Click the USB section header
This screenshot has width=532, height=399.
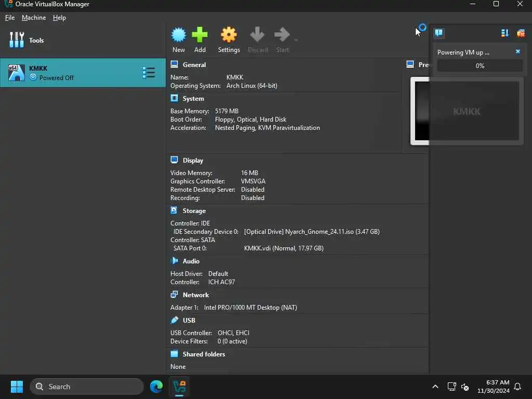[x=189, y=321]
